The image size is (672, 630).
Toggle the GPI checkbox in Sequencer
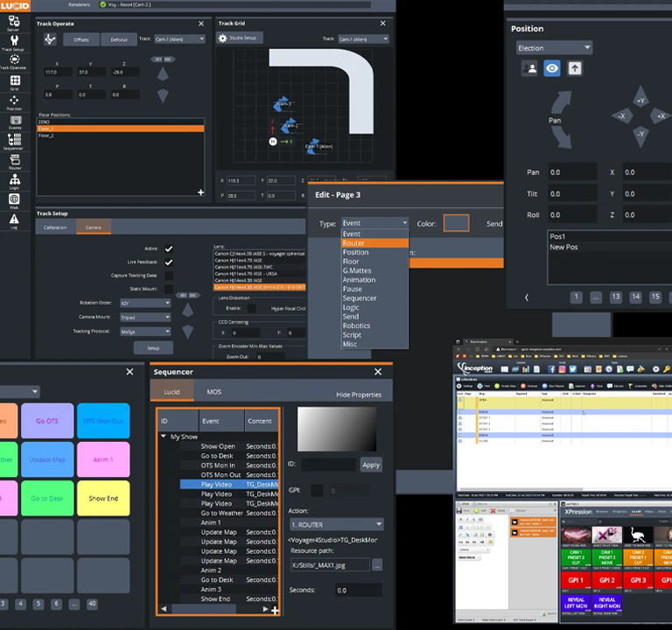[317, 491]
